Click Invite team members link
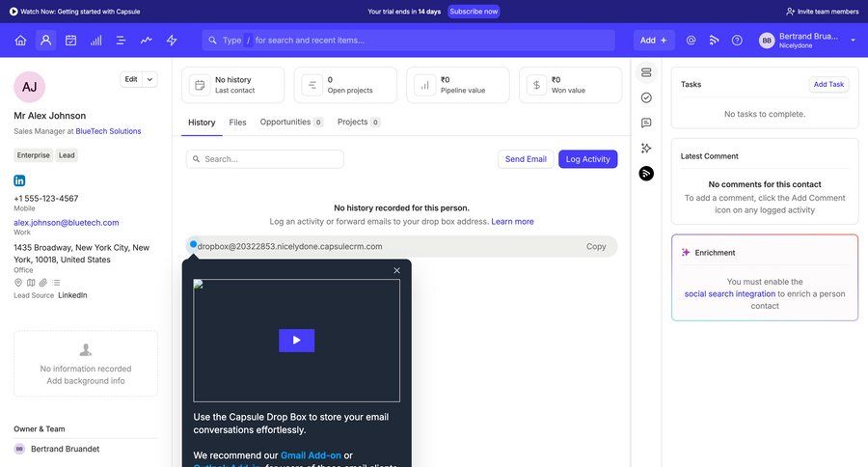This screenshot has width=868, height=467. 823,12
